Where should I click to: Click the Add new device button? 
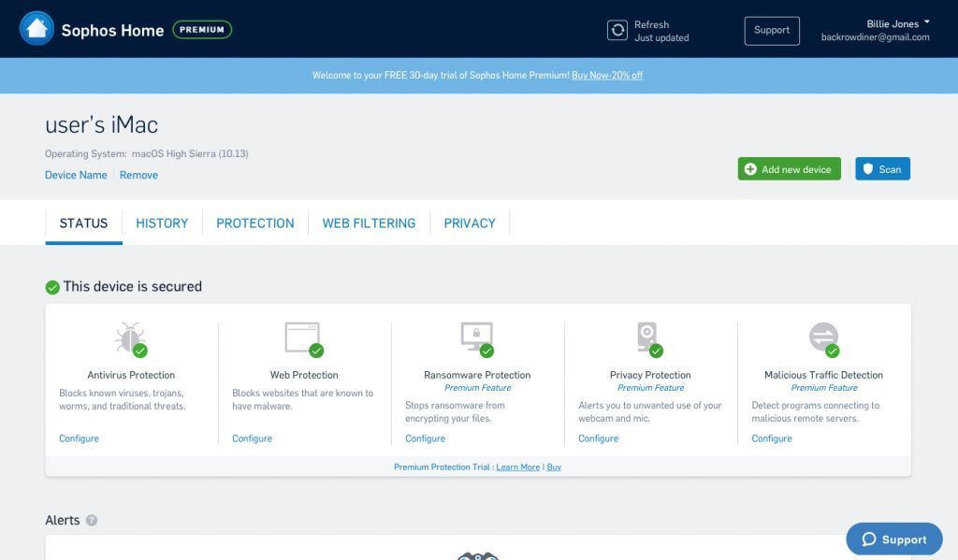point(789,169)
